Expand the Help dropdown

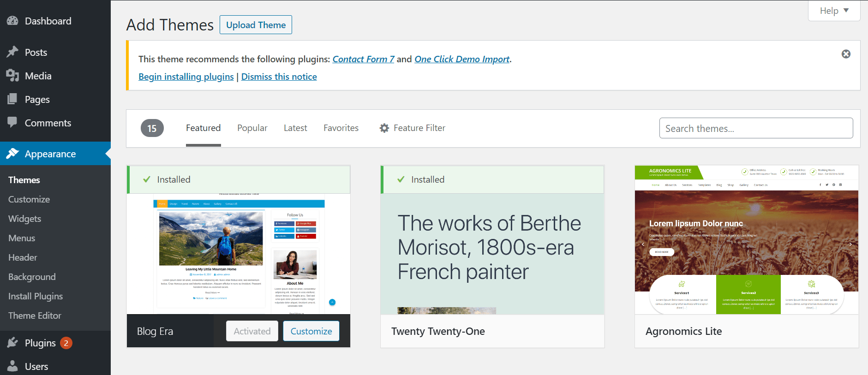[x=834, y=11]
